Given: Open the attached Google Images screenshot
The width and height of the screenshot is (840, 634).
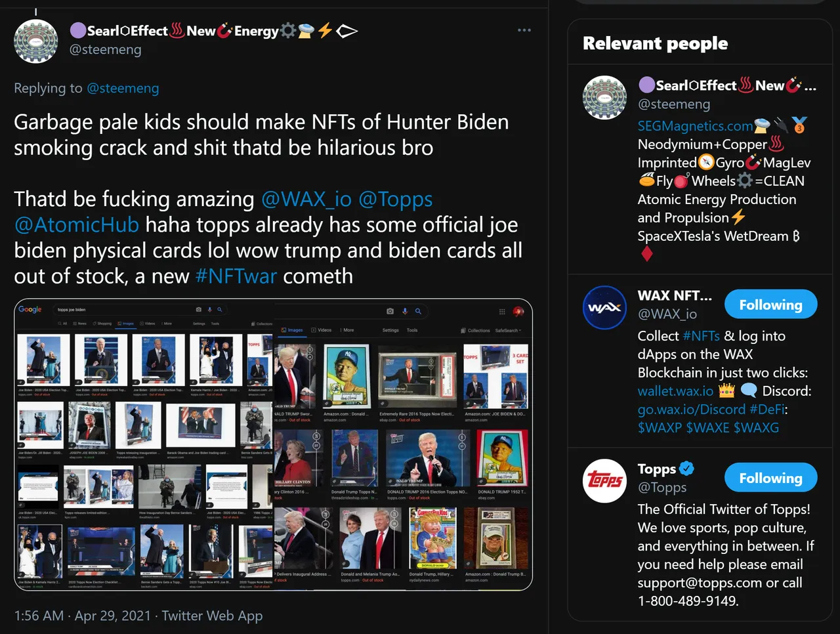Looking at the screenshot, I should click(273, 444).
